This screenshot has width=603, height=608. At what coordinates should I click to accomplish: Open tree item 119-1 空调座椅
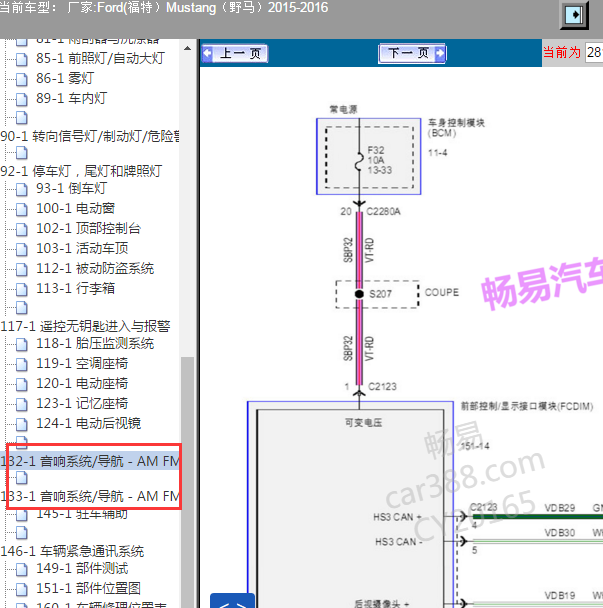[82, 363]
